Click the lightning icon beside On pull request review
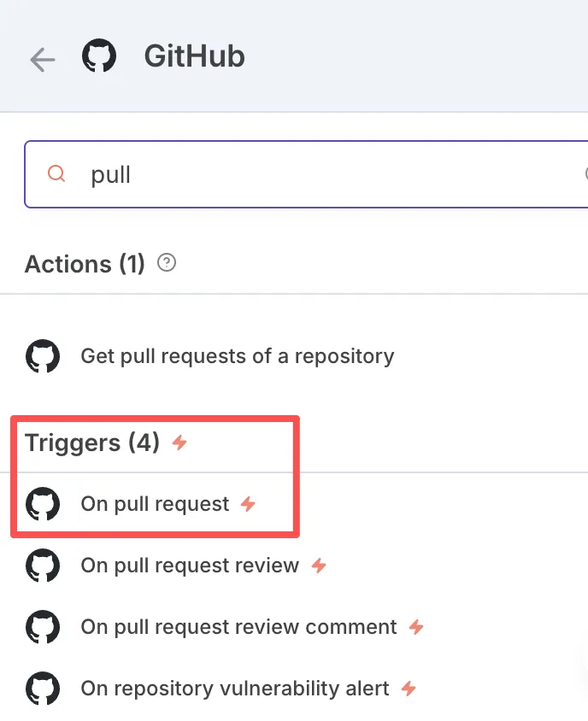The height and width of the screenshot is (721, 588). pyautogui.click(x=319, y=566)
